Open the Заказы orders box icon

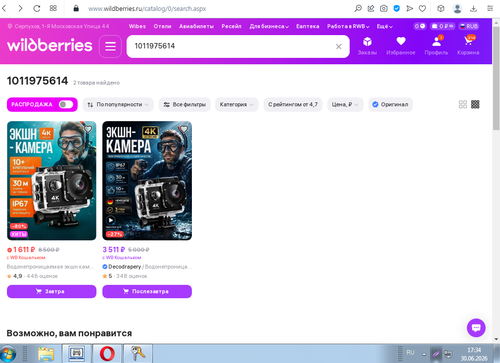pyautogui.click(x=367, y=46)
